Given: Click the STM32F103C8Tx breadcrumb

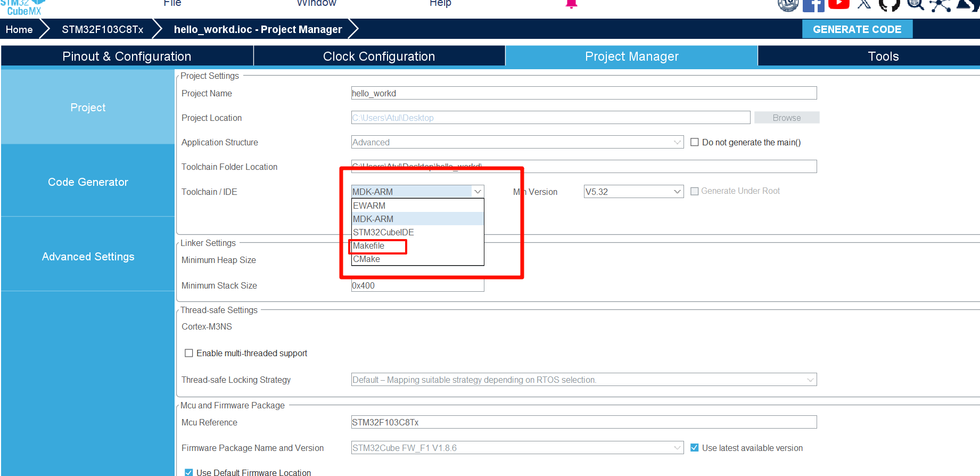Looking at the screenshot, I should 102,29.
